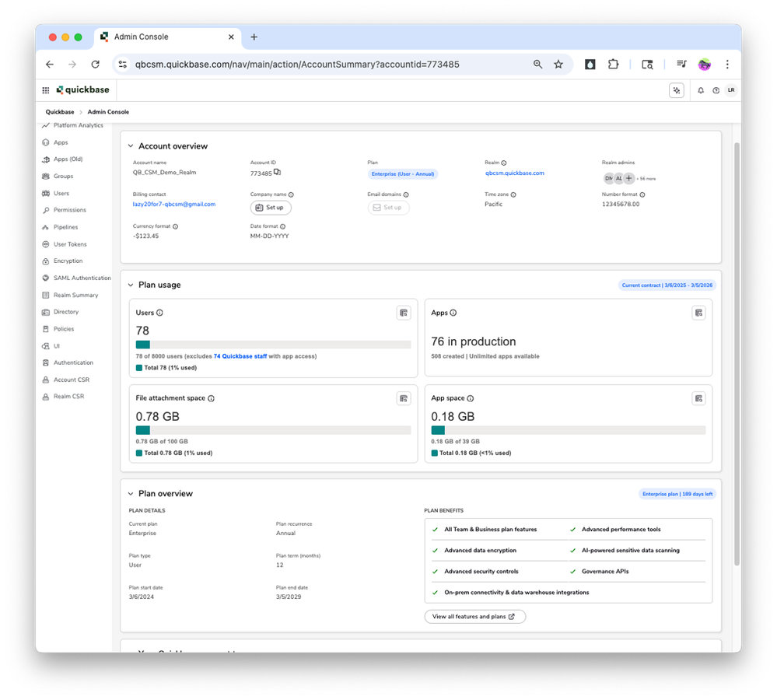Open Pipelines in the sidebar
Screen dimensions: 777x700
pos(65,227)
